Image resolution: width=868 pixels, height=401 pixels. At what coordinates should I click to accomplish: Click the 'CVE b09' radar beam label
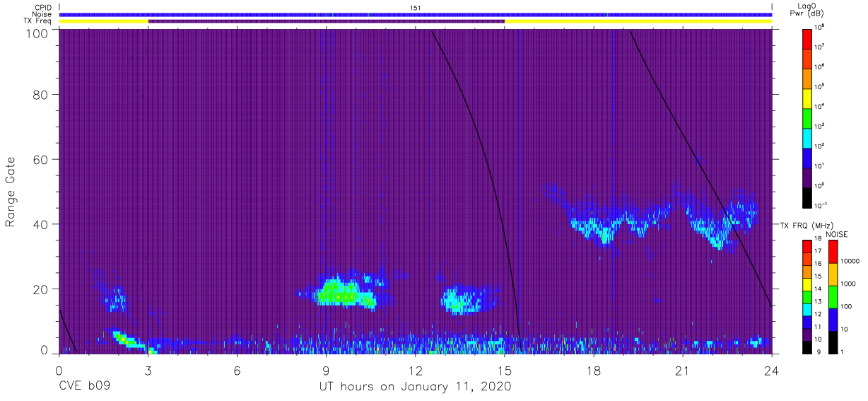pyautogui.click(x=84, y=387)
